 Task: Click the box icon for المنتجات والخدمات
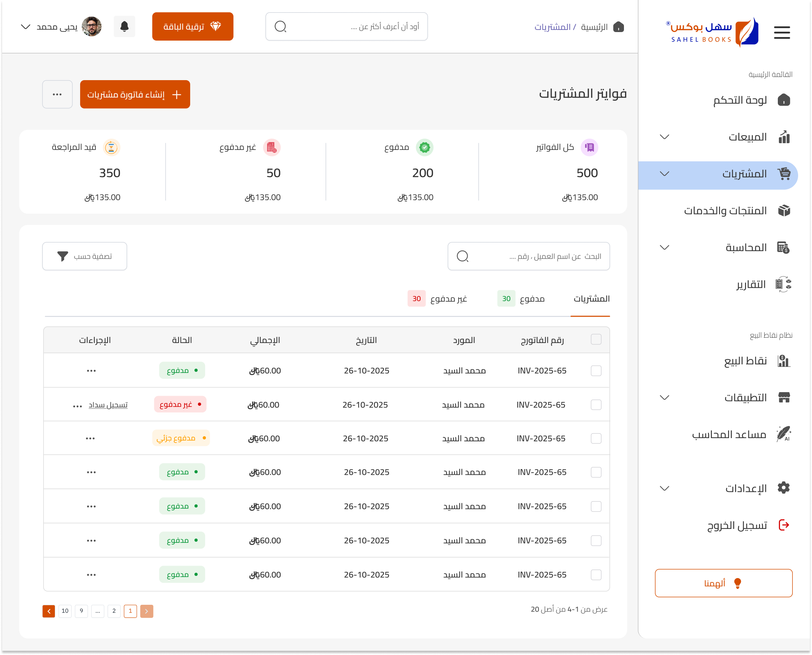pyautogui.click(x=784, y=210)
